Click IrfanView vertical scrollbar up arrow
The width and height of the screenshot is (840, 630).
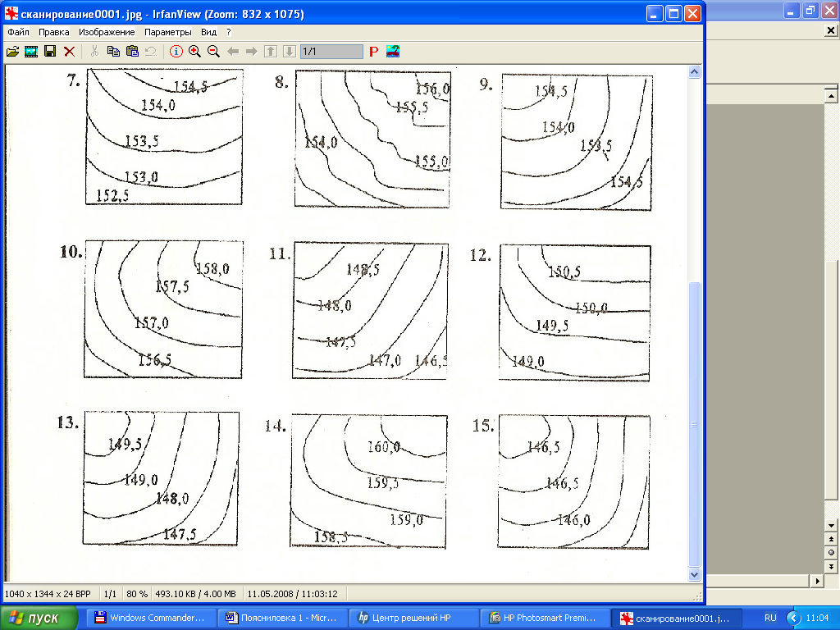(694, 72)
